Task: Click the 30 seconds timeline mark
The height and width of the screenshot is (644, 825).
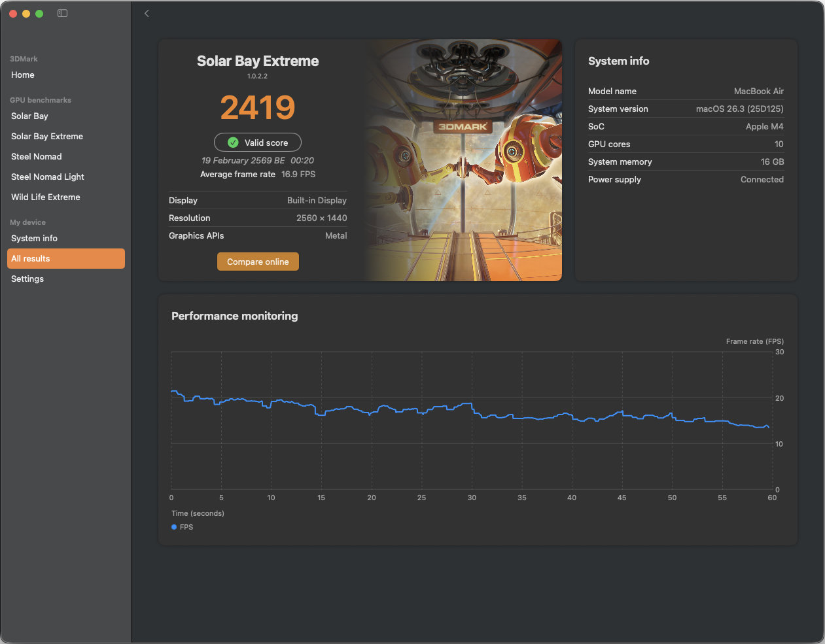Action: (x=472, y=498)
